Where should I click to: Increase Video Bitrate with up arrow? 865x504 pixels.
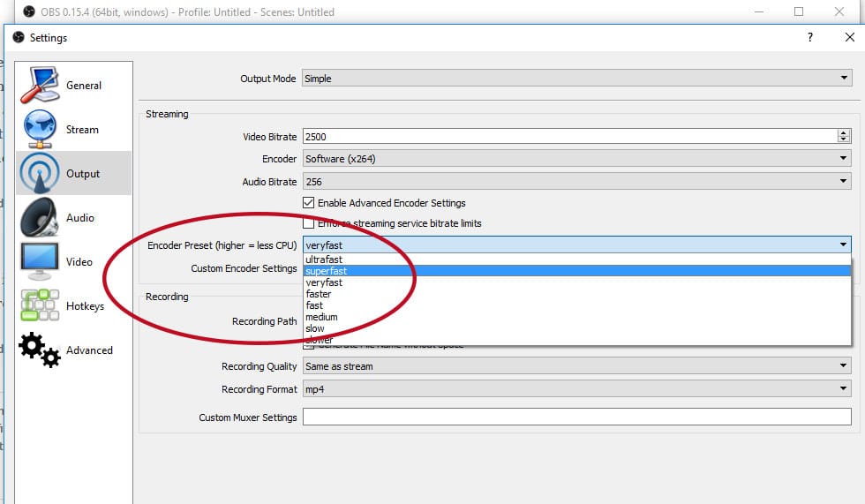tap(843, 133)
